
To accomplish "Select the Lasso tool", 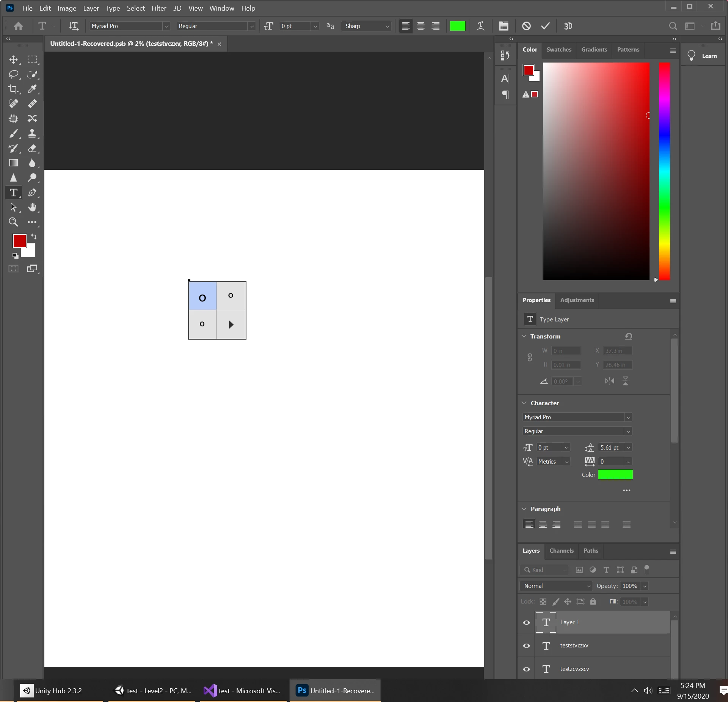I will pos(13,74).
